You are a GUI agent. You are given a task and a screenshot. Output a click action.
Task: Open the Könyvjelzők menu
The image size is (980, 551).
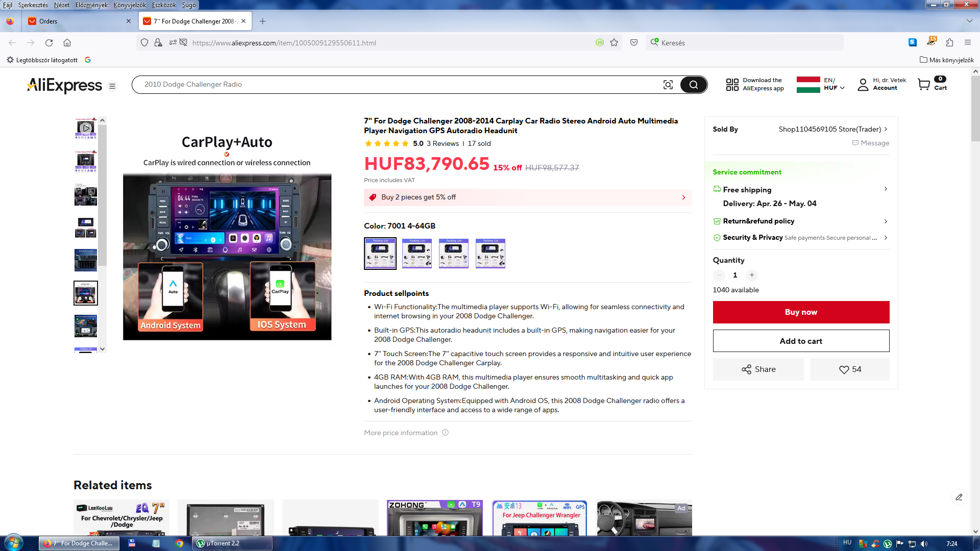coord(130,5)
